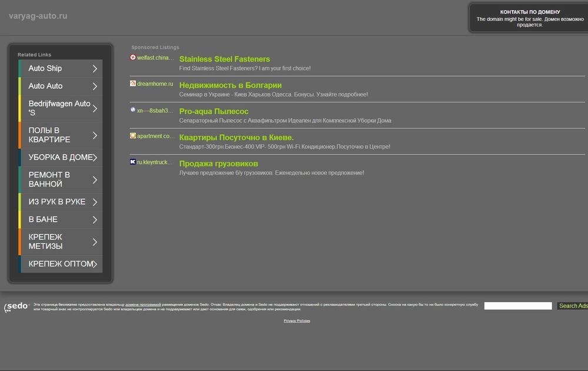
Task: Click the welfast.china domain link
Action: tap(155, 58)
